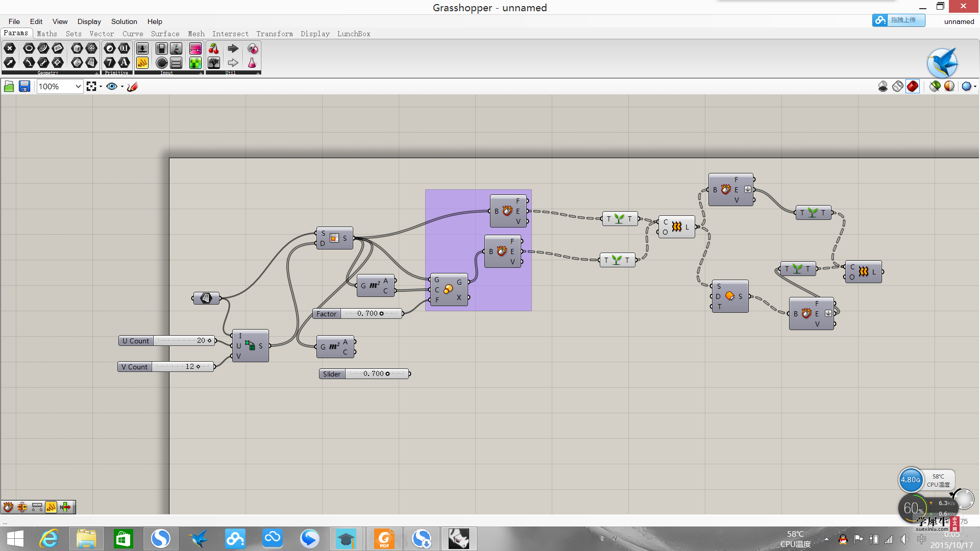Select the Galapagos flask icon
Viewport: 980px width, 551px height.
pyautogui.click(x=252, y=63)
